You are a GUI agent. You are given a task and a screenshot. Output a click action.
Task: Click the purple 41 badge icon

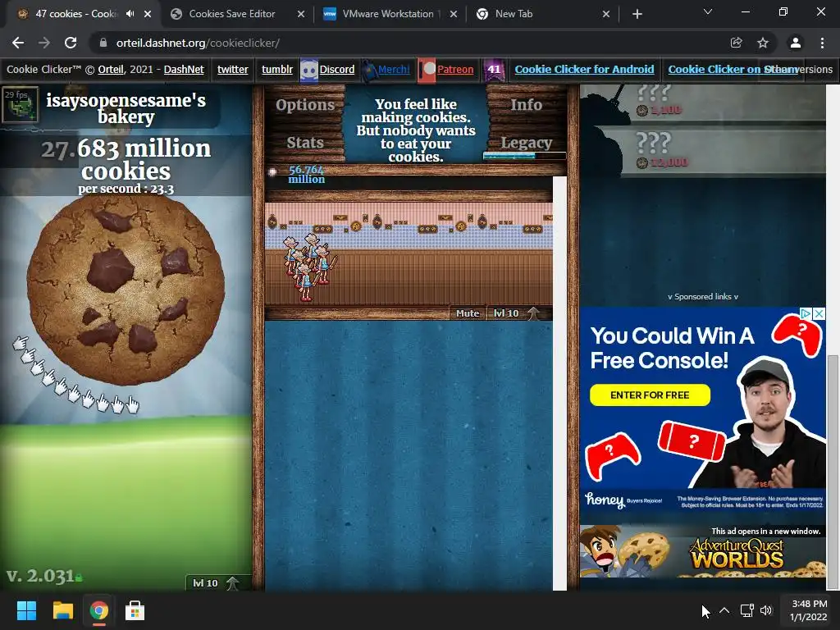point(494,71)
